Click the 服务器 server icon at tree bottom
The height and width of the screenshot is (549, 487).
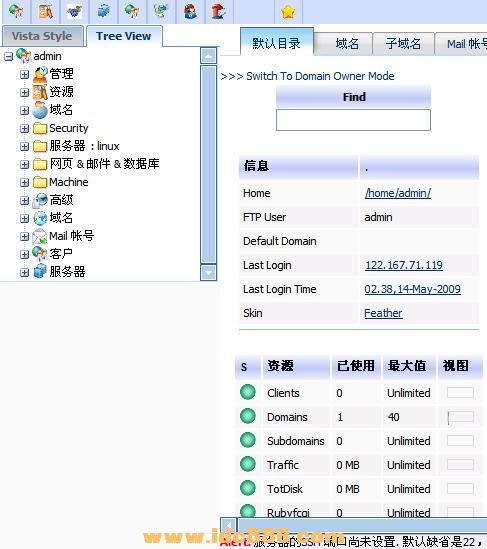[x=40, y=272]
